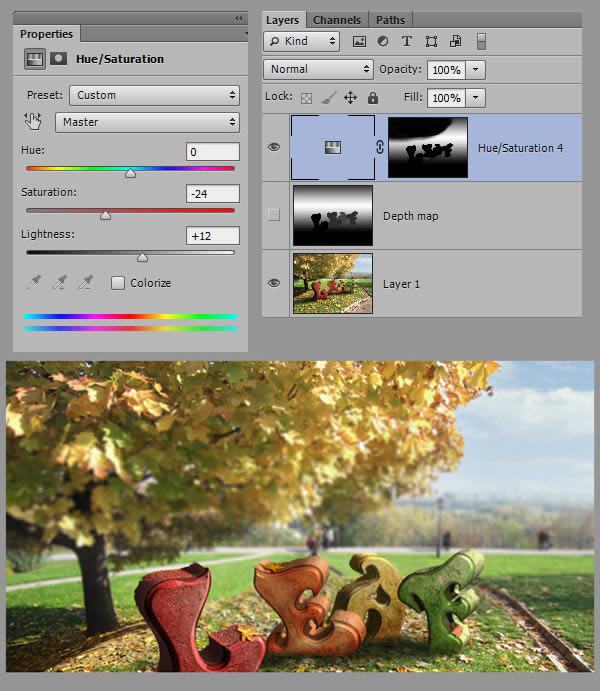Show the Depth map layer
The image size is (600, 691).
pos(274,215)
